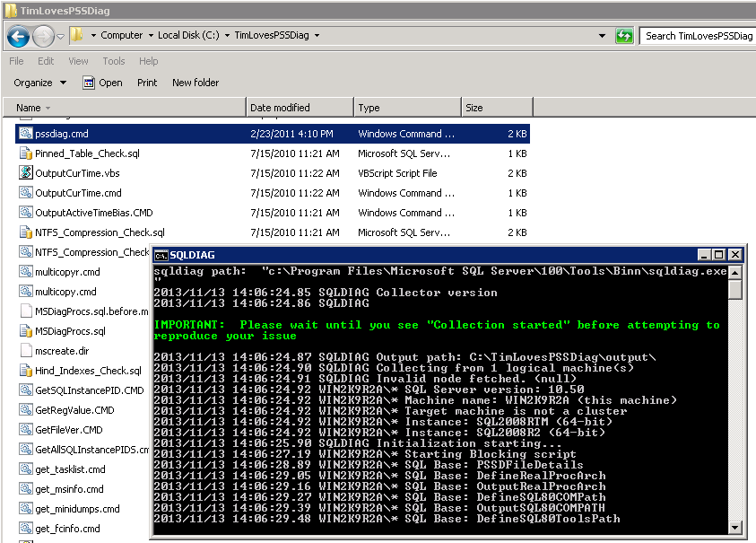Select the NTFS_Compression_Check file partly hidden by console
The image size is (756, 543).
click(x=91, y=252)
